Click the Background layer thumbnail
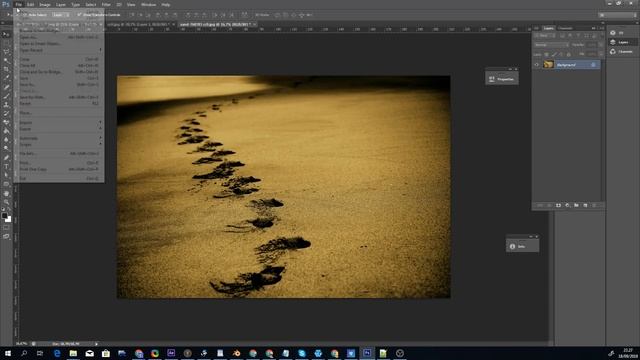 pos(548,65)
